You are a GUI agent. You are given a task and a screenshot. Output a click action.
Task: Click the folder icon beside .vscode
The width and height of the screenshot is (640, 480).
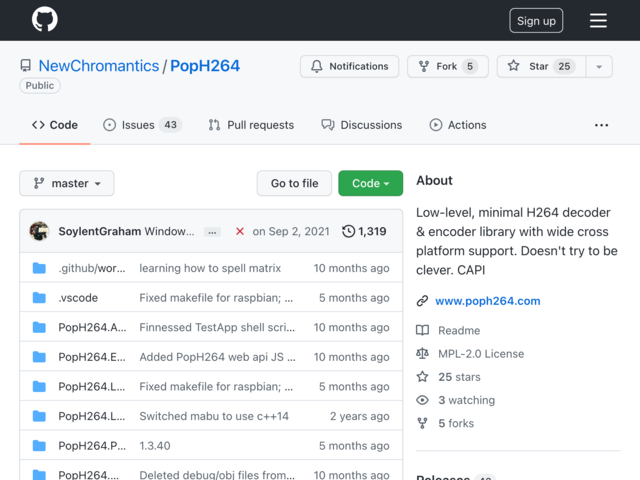click(39, 298)
